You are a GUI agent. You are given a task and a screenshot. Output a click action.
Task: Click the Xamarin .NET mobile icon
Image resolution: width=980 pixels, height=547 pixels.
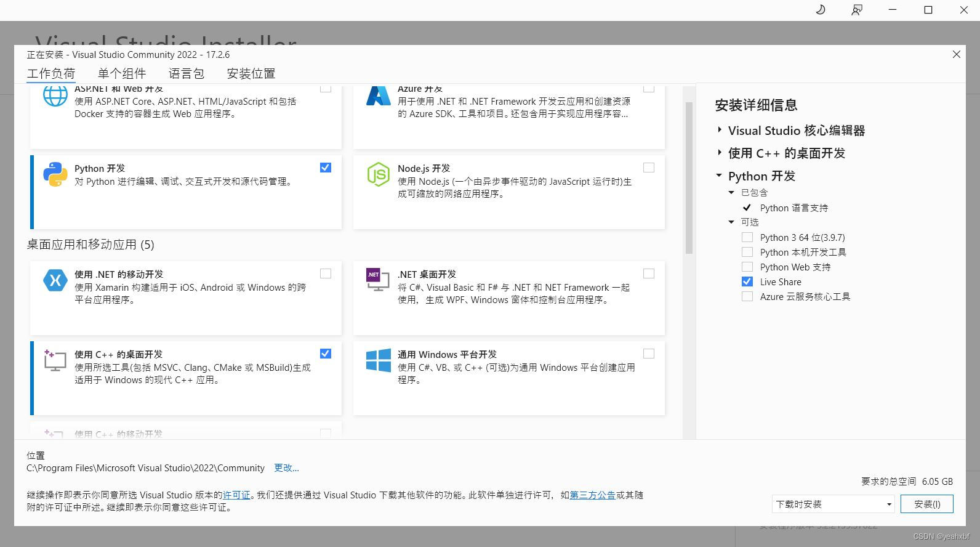pos(55,280)
